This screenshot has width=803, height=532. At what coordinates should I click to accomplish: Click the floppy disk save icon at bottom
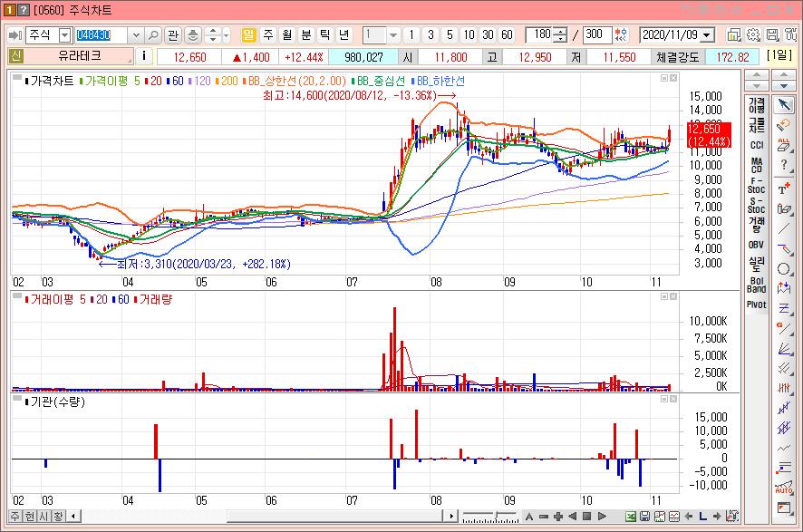pos(644,516)
